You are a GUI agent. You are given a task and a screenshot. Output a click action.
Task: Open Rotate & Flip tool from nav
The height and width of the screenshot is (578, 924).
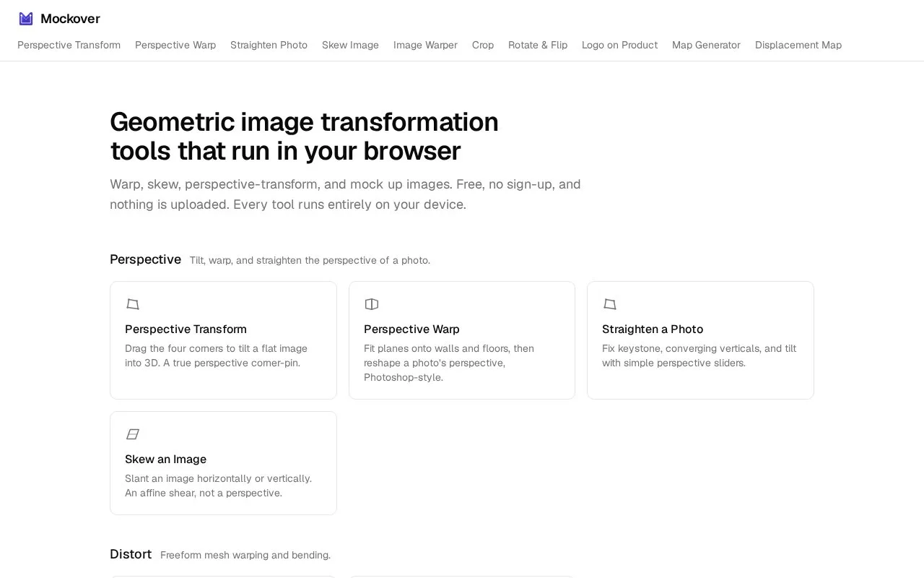[x=538, y=45]
